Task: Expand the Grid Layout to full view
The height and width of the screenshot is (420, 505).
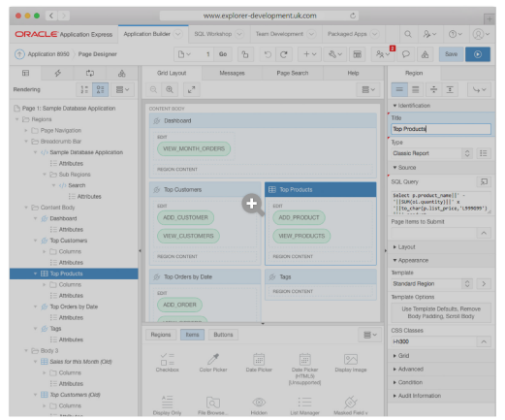Action: pyautogui.click(x=192, y=89)
